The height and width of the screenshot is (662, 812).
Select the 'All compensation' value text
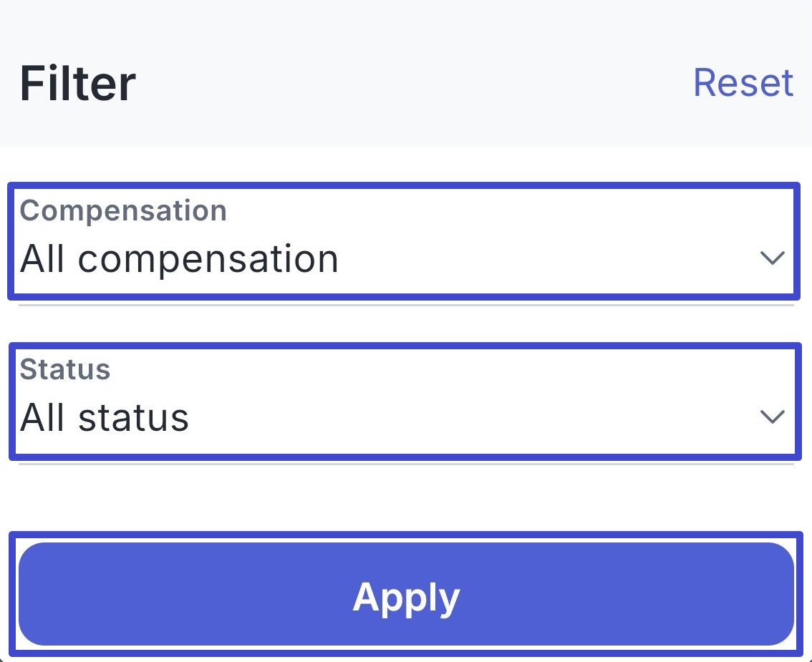(x=179, y=259)
